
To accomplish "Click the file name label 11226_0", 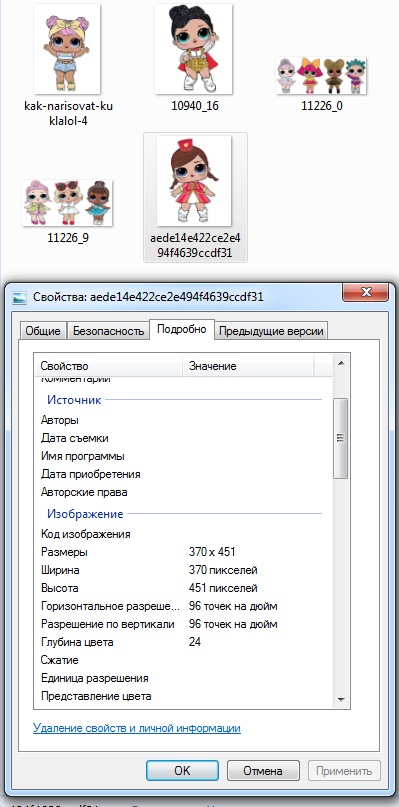I will point(322,106).
